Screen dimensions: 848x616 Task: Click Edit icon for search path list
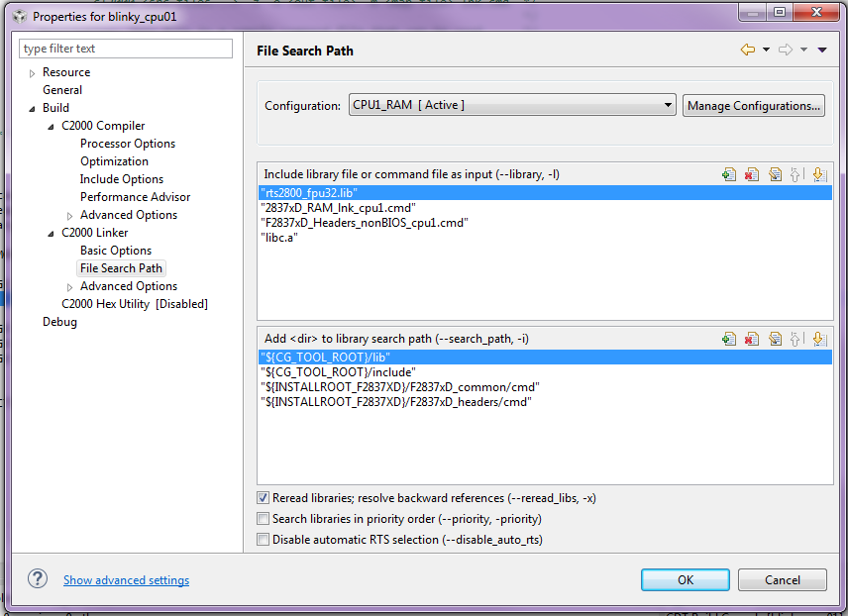coord(775,339)
